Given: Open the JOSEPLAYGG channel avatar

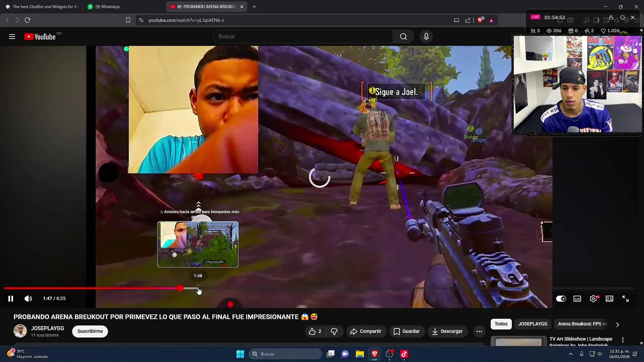Looking at the screenshot, I should 20,331.
